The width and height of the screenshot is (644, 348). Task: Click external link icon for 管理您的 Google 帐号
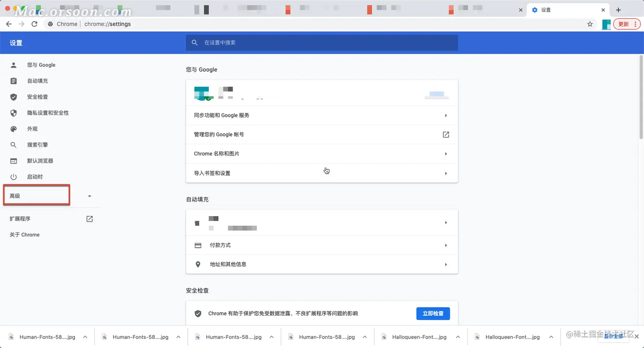(x=446, y=134)
